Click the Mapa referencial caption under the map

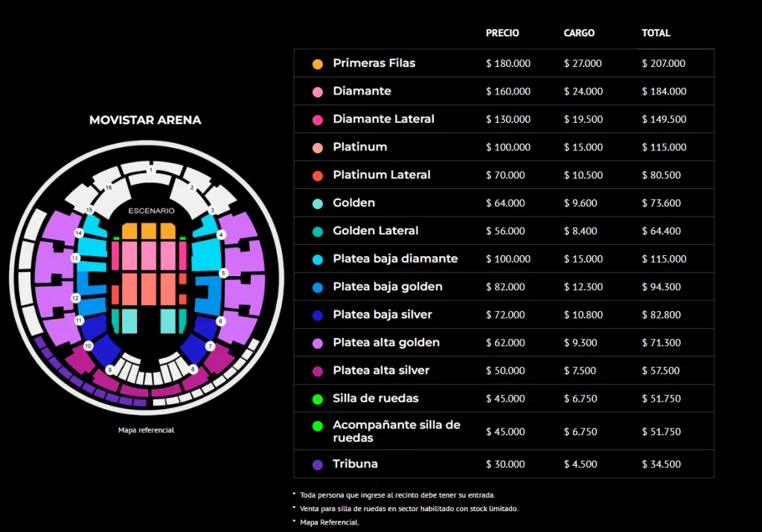[x=146, y=430]
